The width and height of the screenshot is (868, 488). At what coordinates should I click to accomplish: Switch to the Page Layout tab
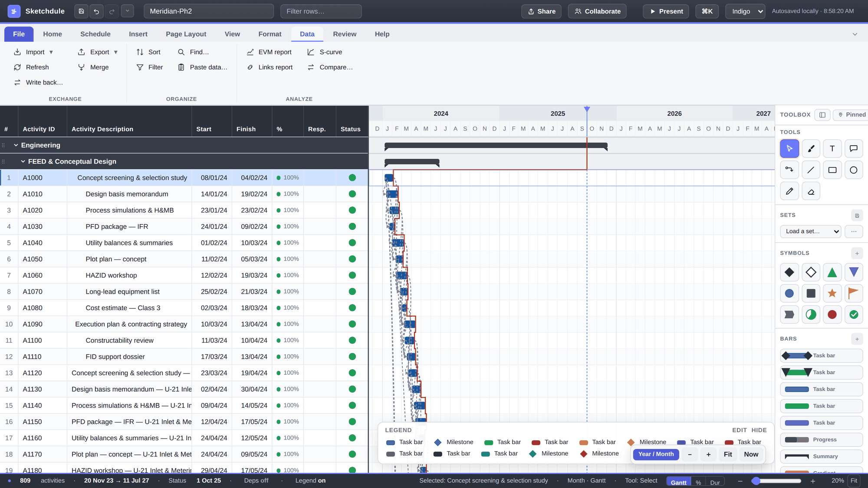click(186, 34)
